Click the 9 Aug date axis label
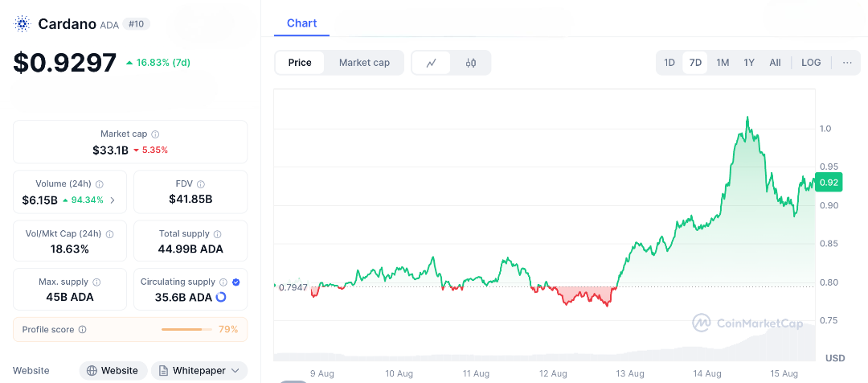Screen dimensions: 868x383 tap(322, 373)
